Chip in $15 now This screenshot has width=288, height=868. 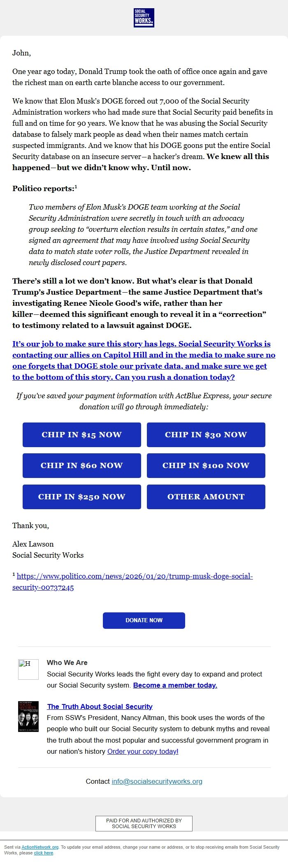(81, 435)
